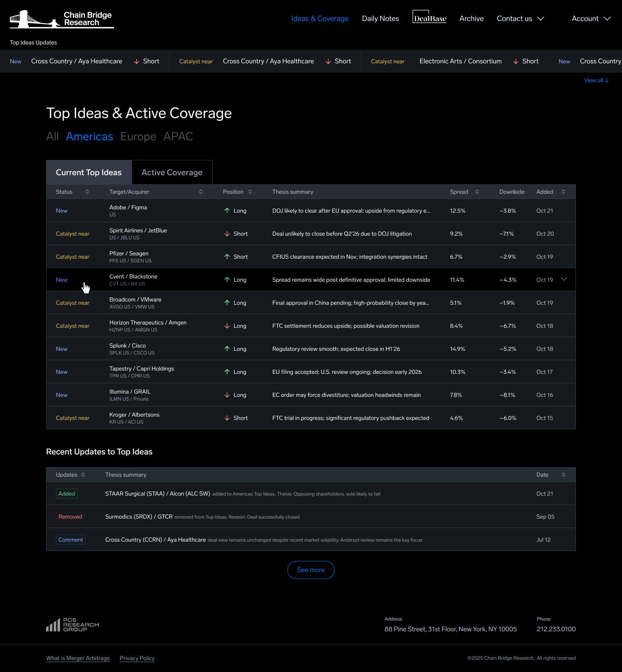Click sort icon on Added column
The image size is (622, 672).
coord(564,192)
